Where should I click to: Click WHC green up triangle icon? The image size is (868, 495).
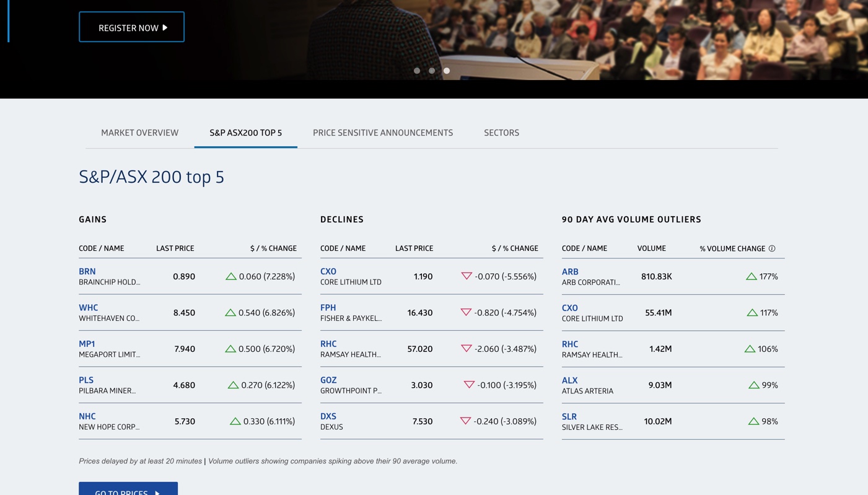230,312
